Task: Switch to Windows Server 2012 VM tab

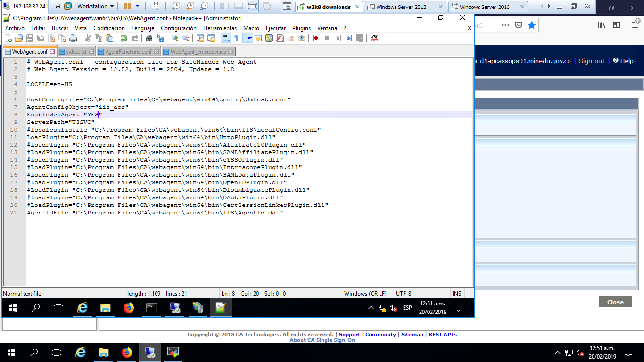Action: point(405,7)
